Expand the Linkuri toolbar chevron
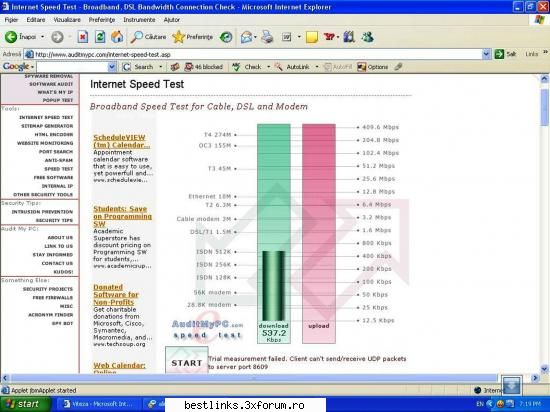Viewport: 550px width, 412px height. (x=545, y=52)
